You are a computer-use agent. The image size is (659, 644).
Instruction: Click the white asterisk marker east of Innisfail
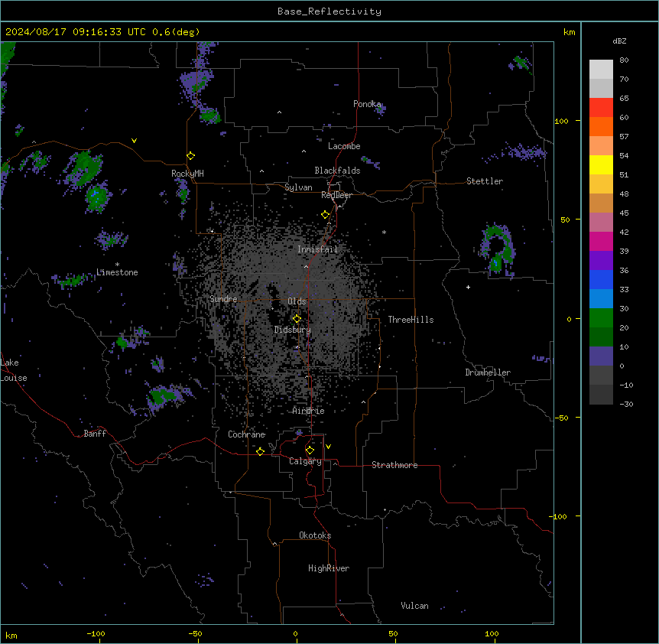384,232
